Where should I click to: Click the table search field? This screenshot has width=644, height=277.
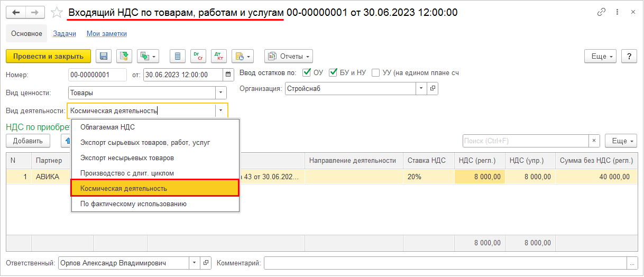[526, 141]
